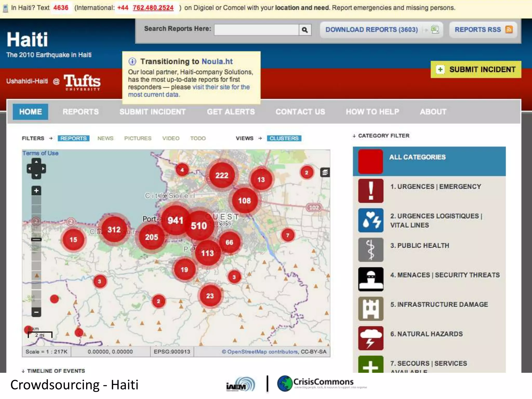Click the map pan direction control
This screenshot has width=532, height=399.
click(x=36, y=169)
